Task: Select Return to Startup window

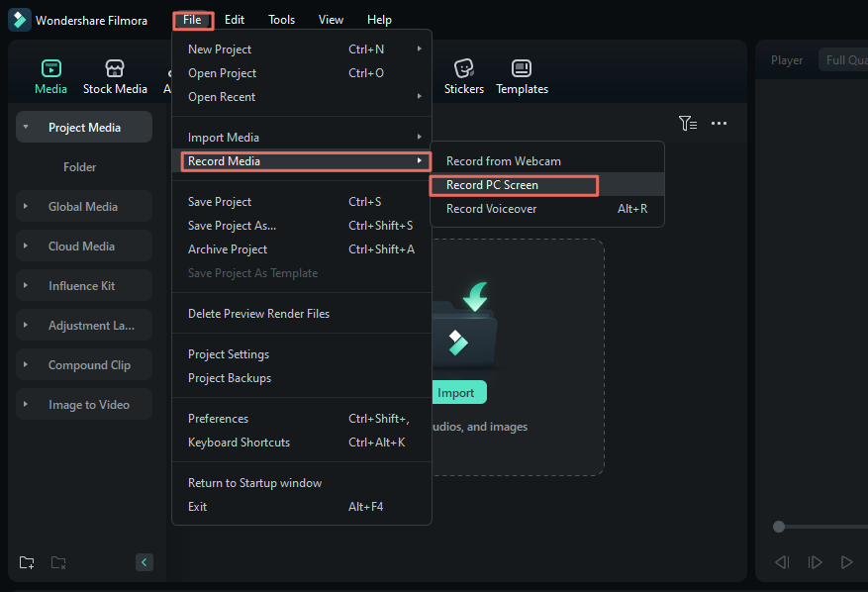Action: (302, 483)
